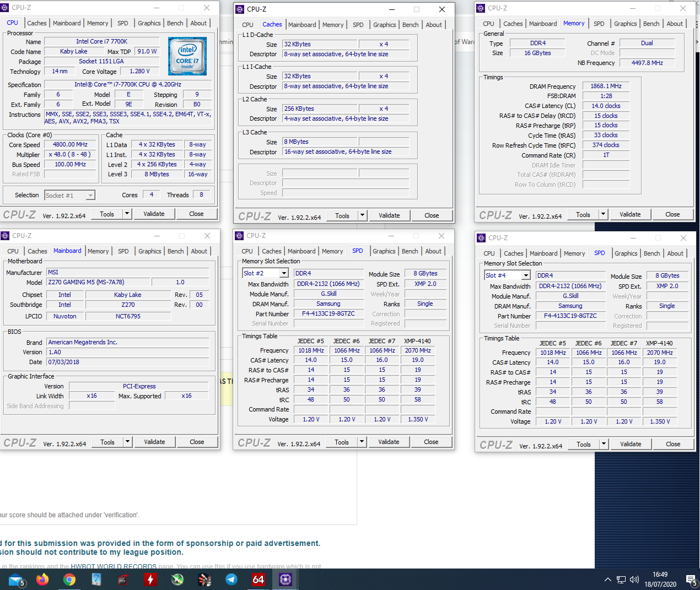Click CPU-Z title icon in the Mainboard window
This screenshot has height=590, width=700.
pyautogui.click(x=5, y=236)
